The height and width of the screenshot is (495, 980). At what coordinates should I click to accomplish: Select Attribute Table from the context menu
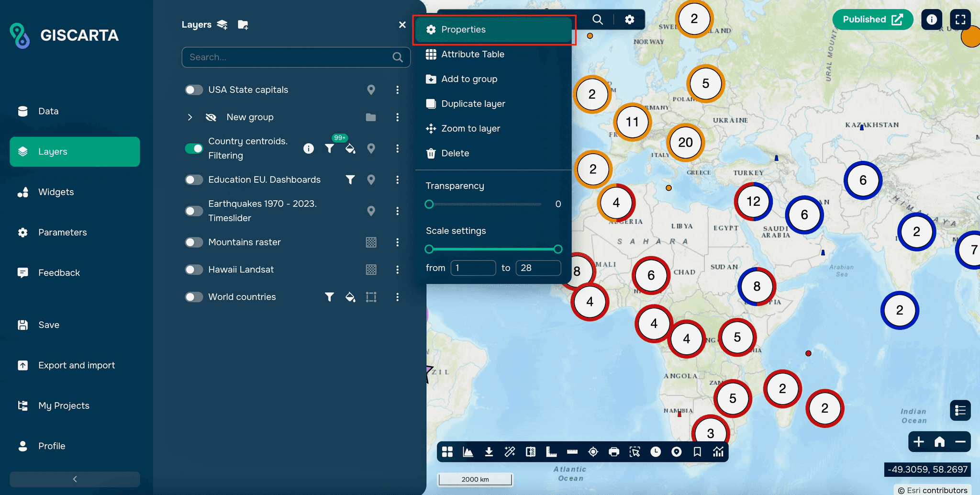(x=472, y=54)
